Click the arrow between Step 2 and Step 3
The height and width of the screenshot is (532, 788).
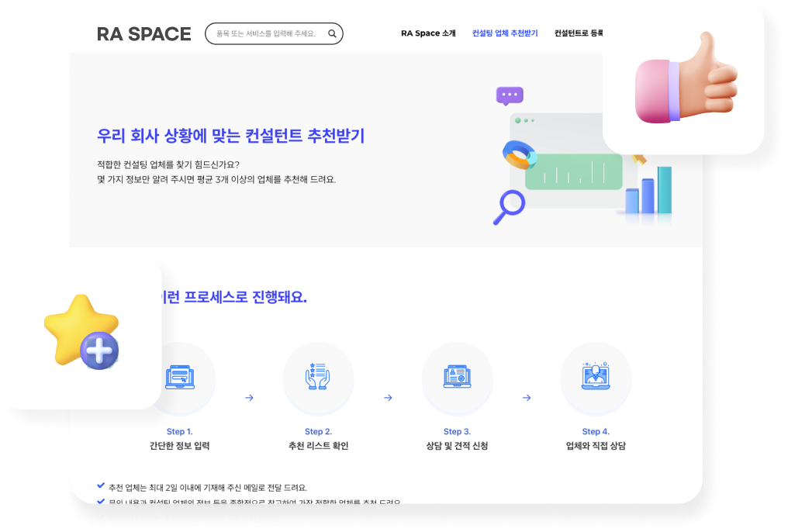(388, 398)
